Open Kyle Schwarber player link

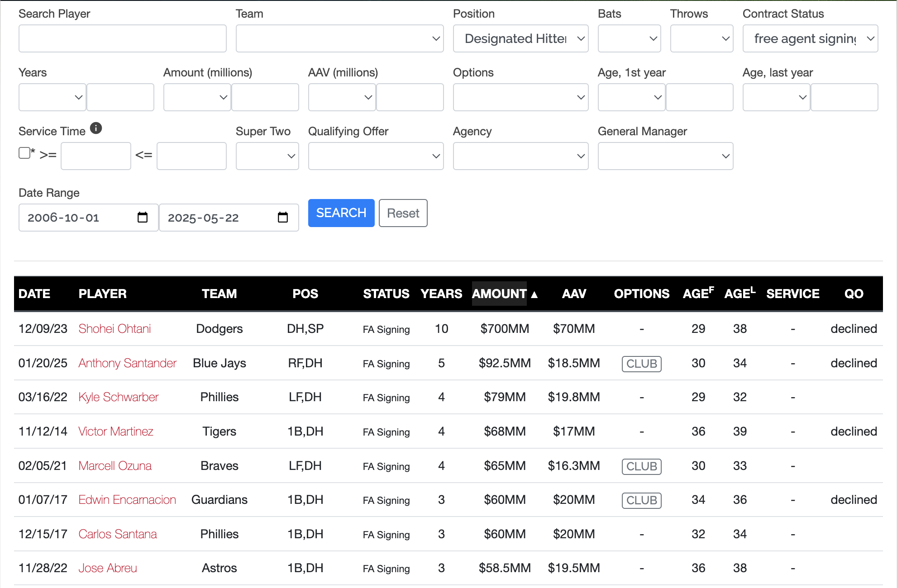click(119, 397)
